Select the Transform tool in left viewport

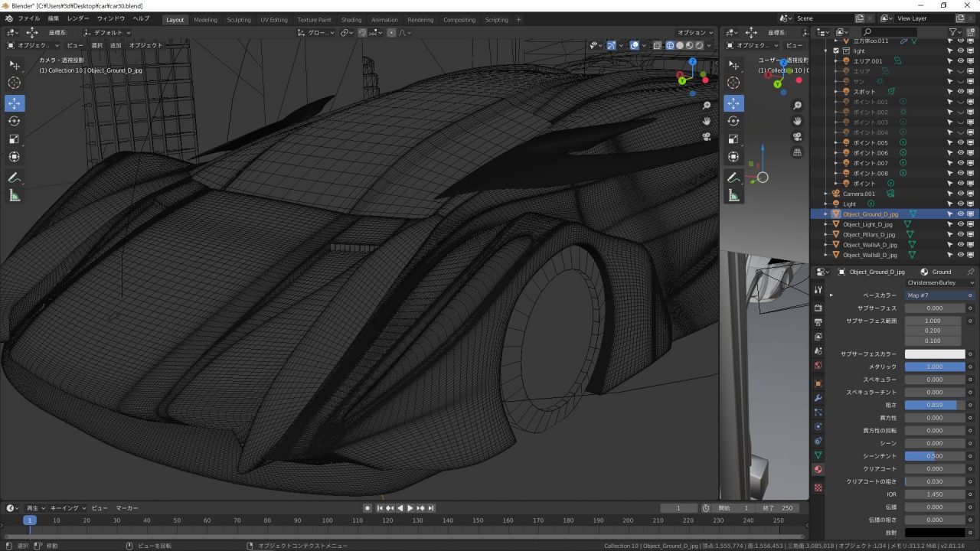coord(15,157)
